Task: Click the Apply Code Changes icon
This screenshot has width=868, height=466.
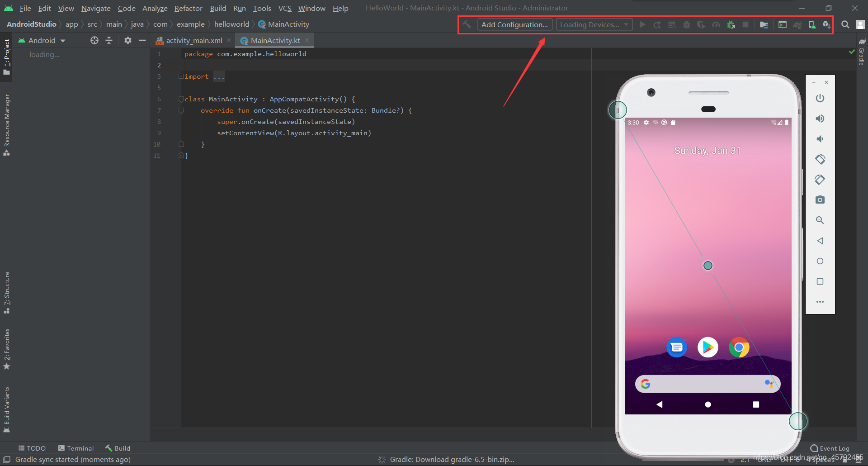Action: click(672, 24)
